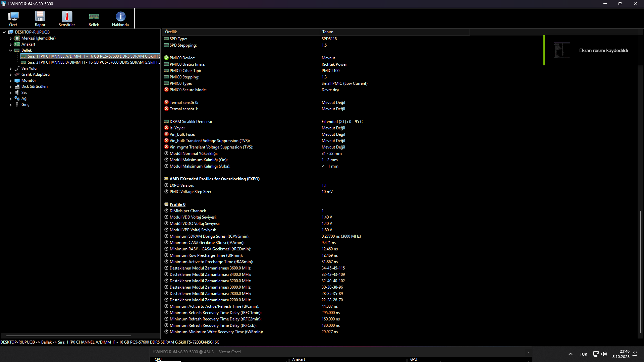This screenshot has width=644, height=362.
Task: Click the Bellek memory toolbar icon
Action: point(94,16)
